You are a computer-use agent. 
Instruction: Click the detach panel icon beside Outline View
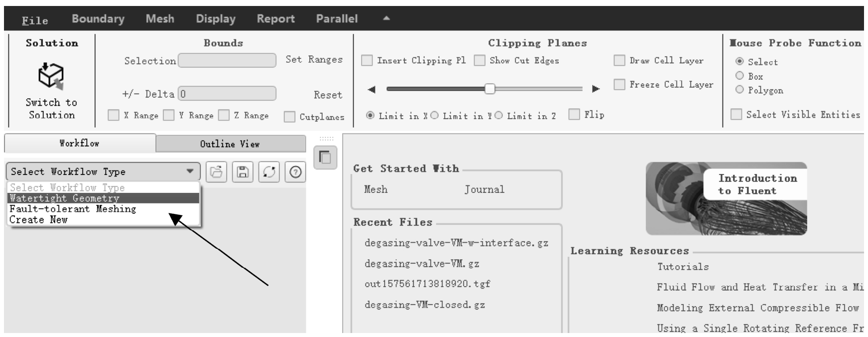click(325, 158)
